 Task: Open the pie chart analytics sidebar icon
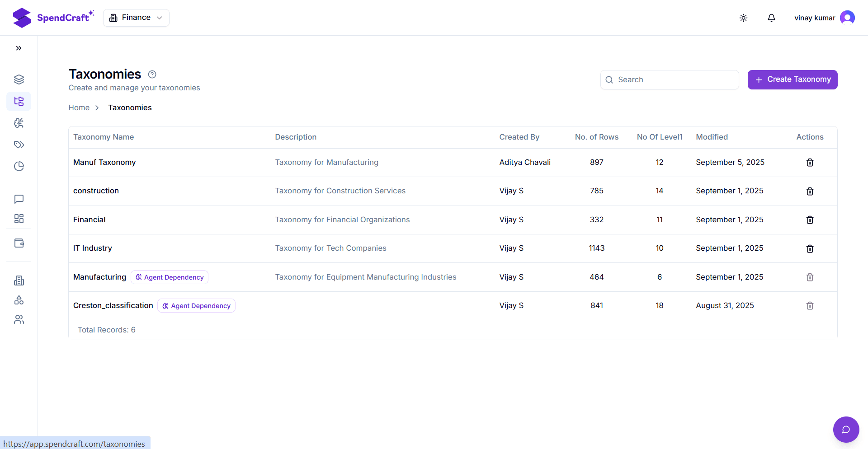[x=19, y=166]
